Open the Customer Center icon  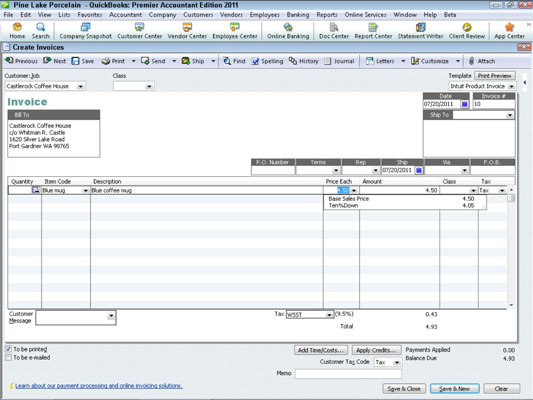[x=139, y=27]
